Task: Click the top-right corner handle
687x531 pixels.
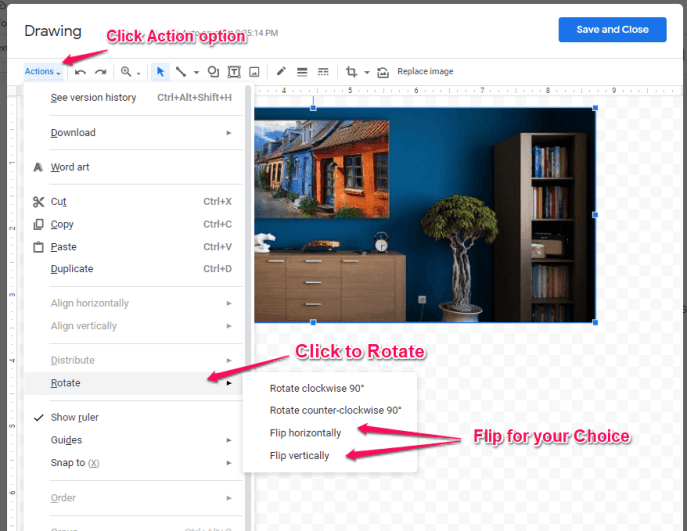Action: (595, 108)
